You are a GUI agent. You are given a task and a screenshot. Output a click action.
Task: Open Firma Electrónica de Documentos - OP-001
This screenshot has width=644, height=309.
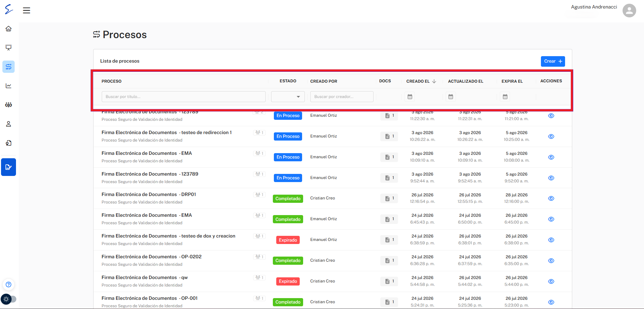[149, 298]
